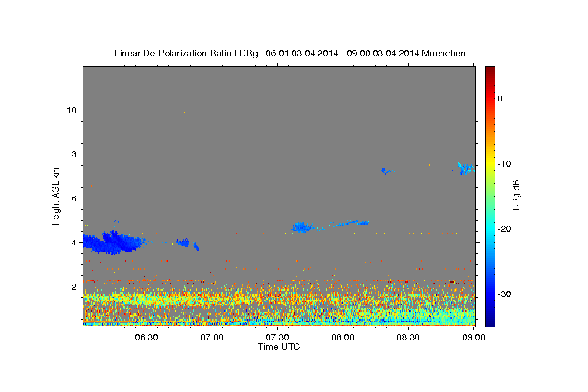Click the 'Height AGL km' axis label

tap(56, 196)
